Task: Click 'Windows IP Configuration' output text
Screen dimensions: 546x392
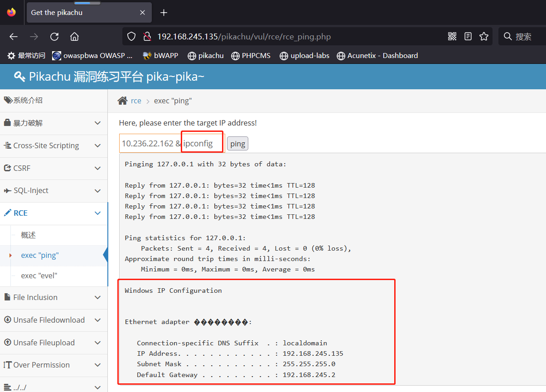Action: [173, 290]
